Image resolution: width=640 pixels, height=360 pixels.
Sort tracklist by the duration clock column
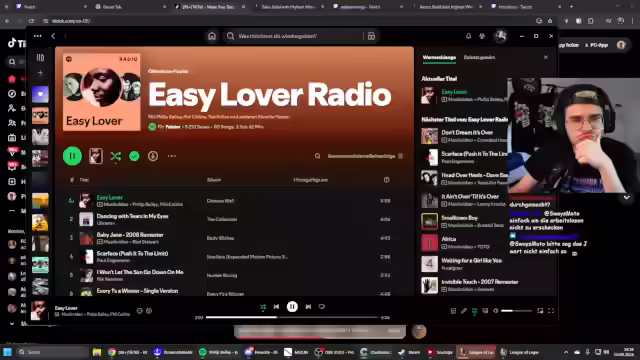386,180
